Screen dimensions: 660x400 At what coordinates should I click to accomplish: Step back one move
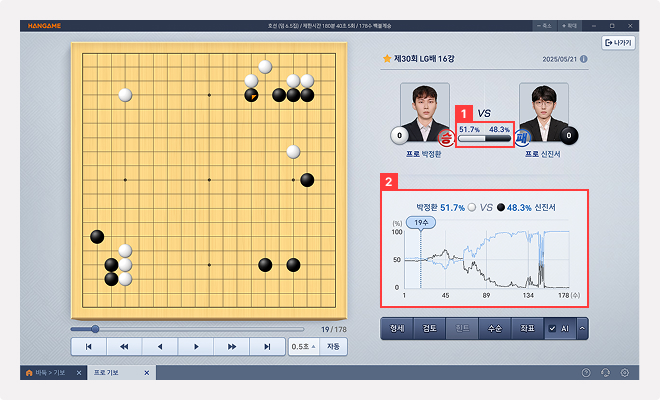[x=160, y=347]
